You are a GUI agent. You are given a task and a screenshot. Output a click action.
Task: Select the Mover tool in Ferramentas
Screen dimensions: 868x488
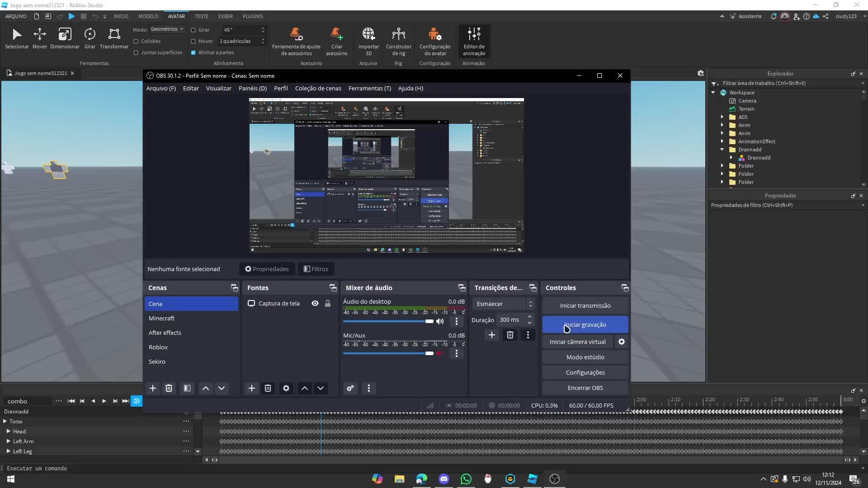tap(39, 38)
